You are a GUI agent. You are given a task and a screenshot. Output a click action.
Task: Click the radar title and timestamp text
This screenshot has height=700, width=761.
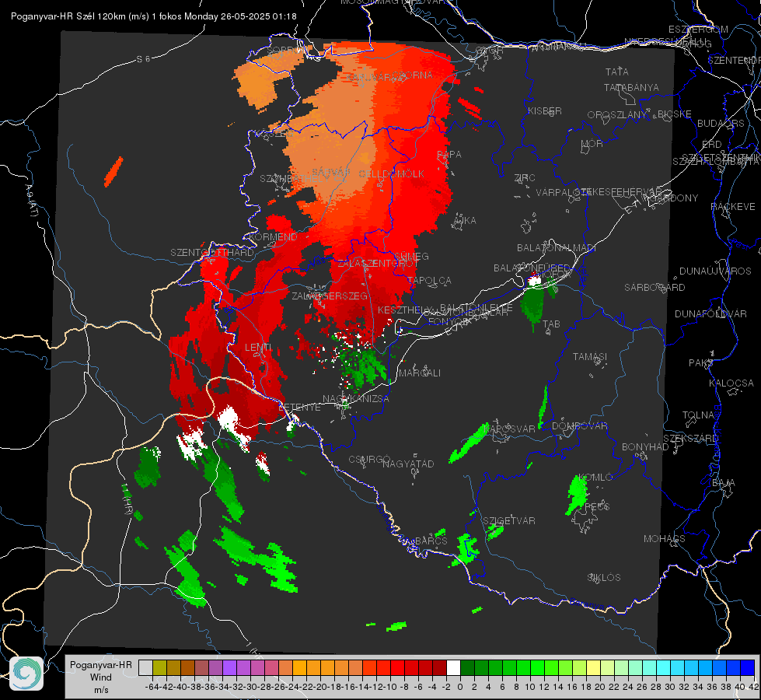(x=153, y=16)
